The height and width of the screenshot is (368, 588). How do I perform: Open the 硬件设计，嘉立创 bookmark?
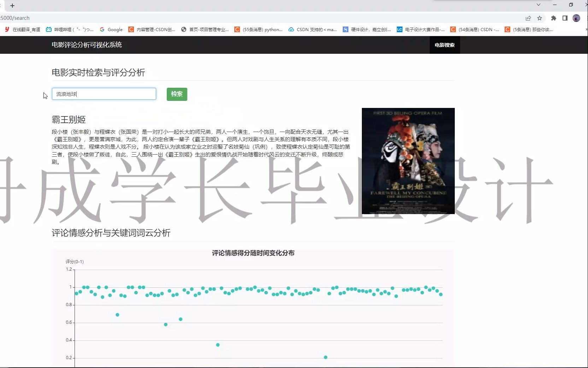(367, 29)
